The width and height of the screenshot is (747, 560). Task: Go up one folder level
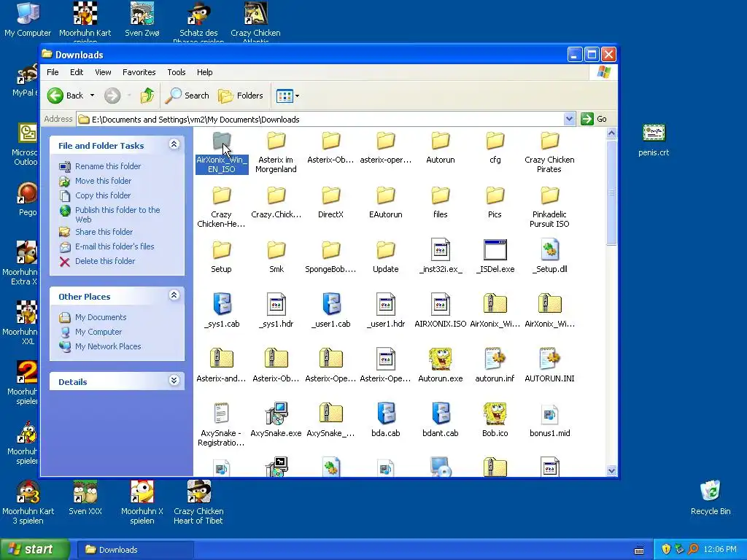pyautogui.click(x=147, y=96)
